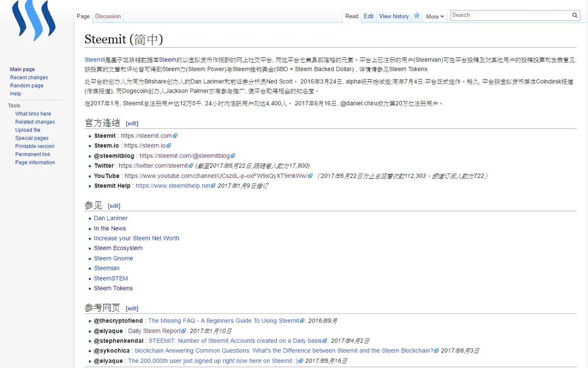
Task: Click the @stephenkendal author name
Action: click(119, 341)
